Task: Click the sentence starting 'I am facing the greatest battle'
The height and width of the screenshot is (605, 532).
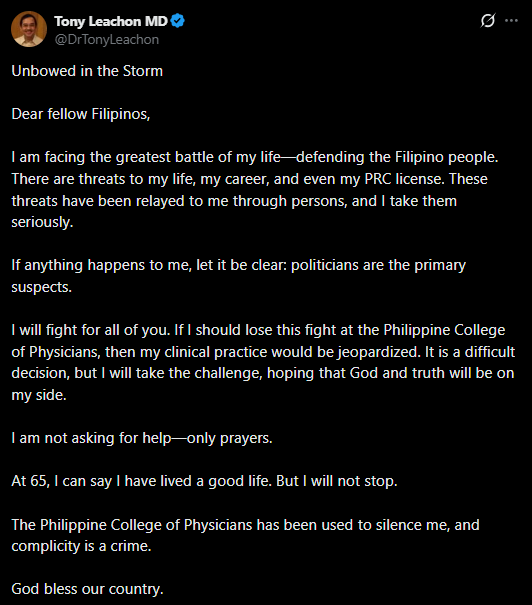Action: pyautogui.click(x=255, y=157)
